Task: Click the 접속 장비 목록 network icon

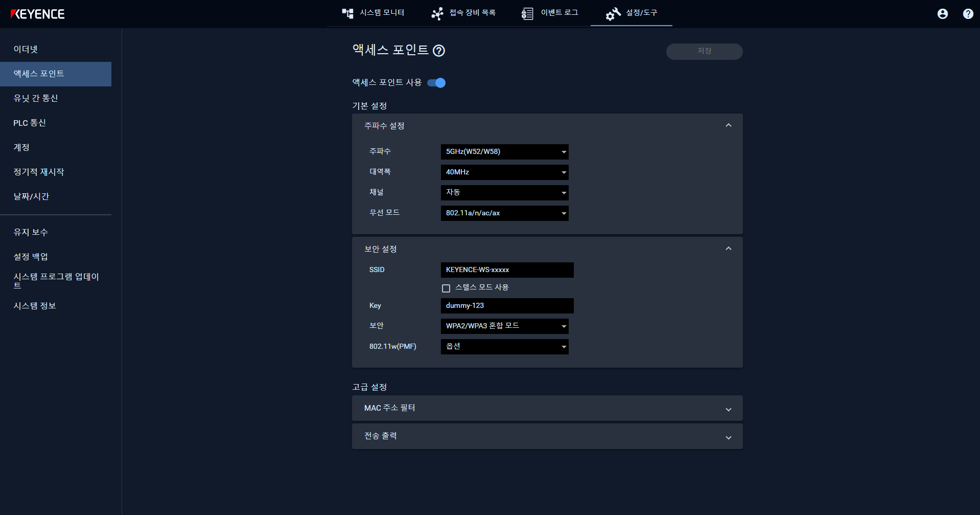Action: [437, 13]
